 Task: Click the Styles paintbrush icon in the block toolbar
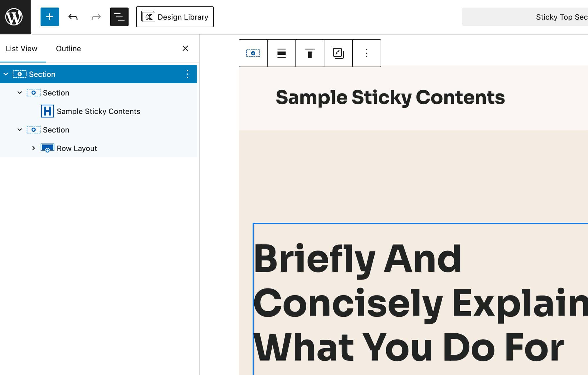click(338, 53)
